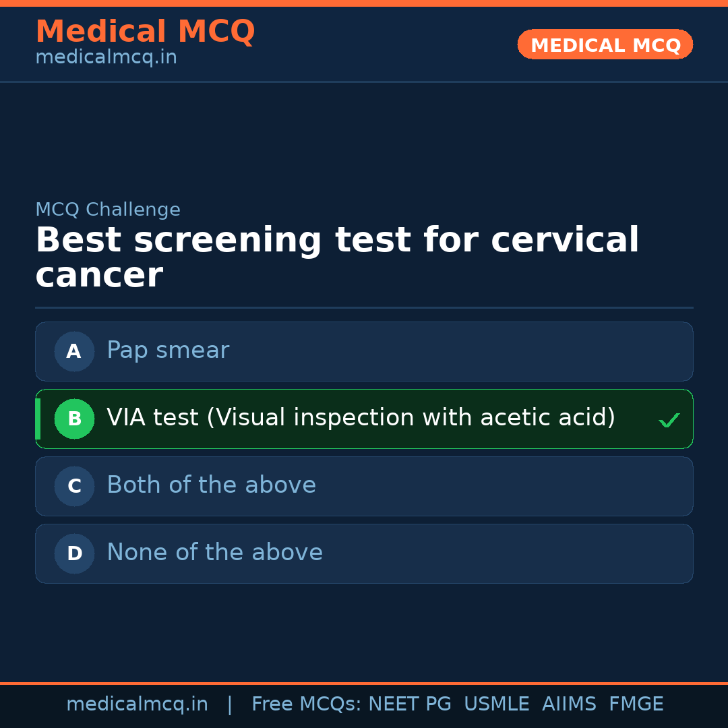The height and width of the screenshot is (728, 728).
Task: Click the green checkmark on the correct answer
Action: [x=669, y=419]
